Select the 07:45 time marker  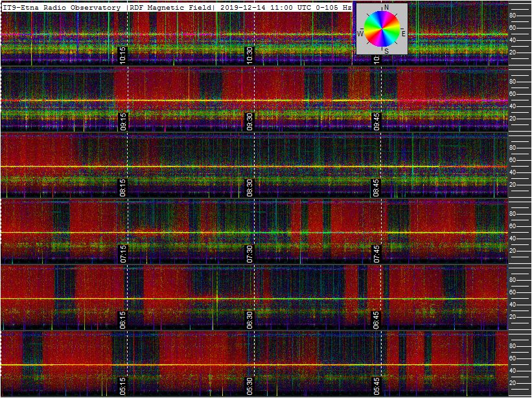376,254
